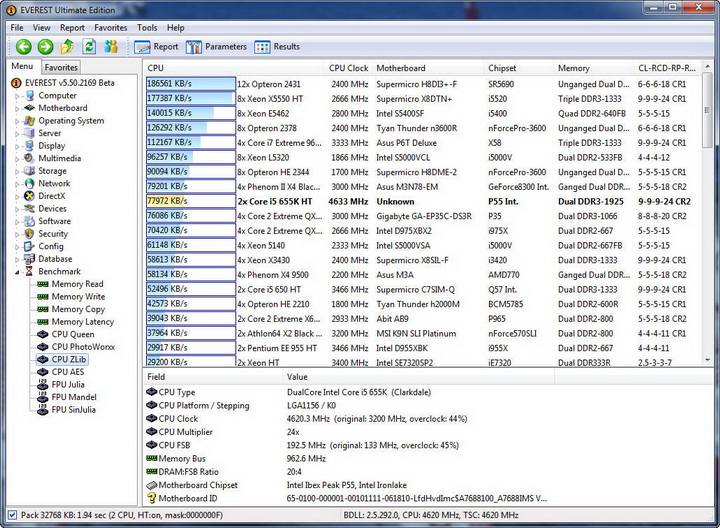The width and height of the screenshot is (720, 528).
Task: Select the FPU Julia benchmark
Action: 68,385
